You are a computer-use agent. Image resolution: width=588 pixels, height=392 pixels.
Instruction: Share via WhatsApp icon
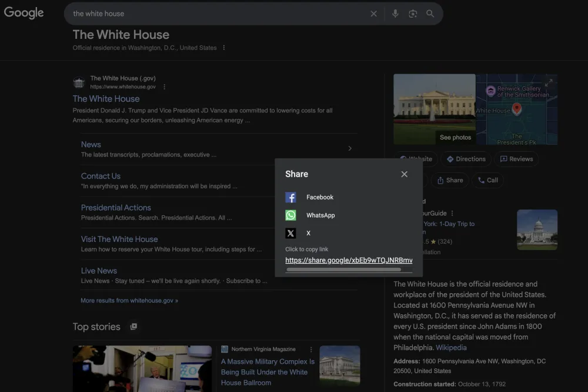[290, 215]
